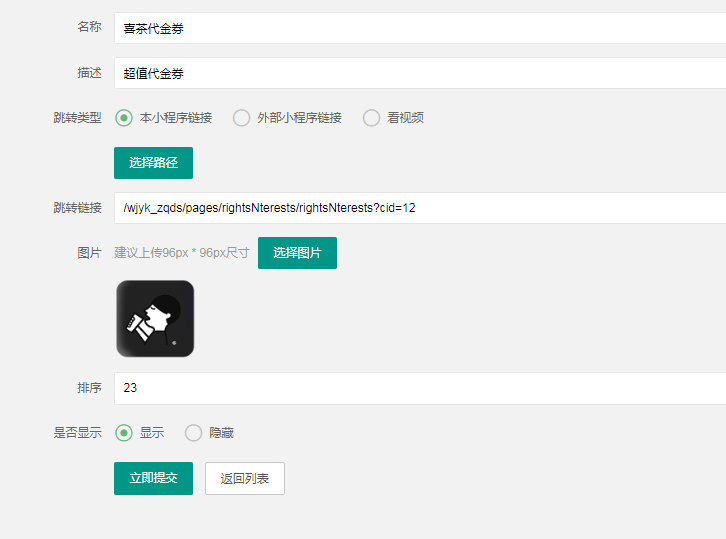Go back via 返回列表 button

coord(245,478)
